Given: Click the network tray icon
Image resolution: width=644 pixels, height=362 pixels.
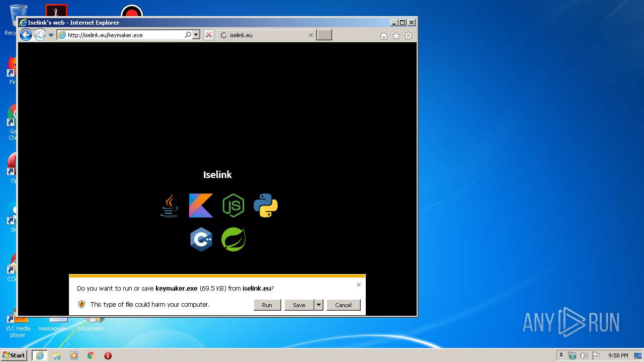Looking at the screenshot, I should (x=572, y=355).
